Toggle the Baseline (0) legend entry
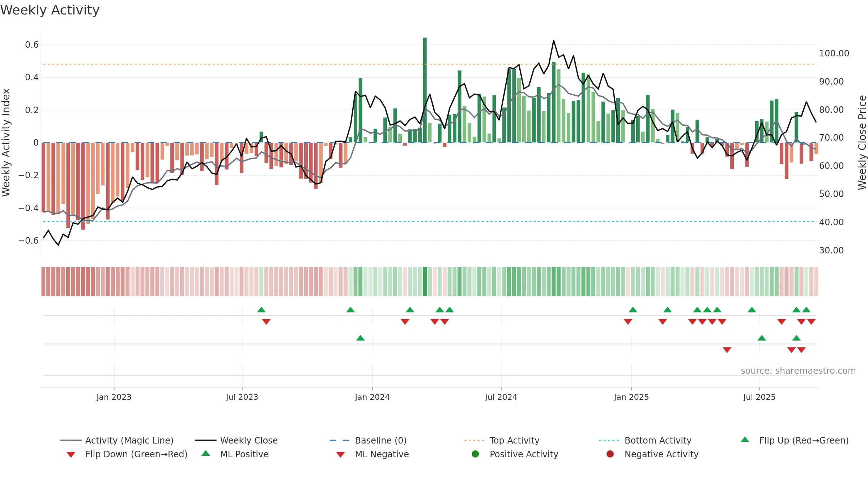The height and width of the screenshot is (488, 868). coord(368,440)
